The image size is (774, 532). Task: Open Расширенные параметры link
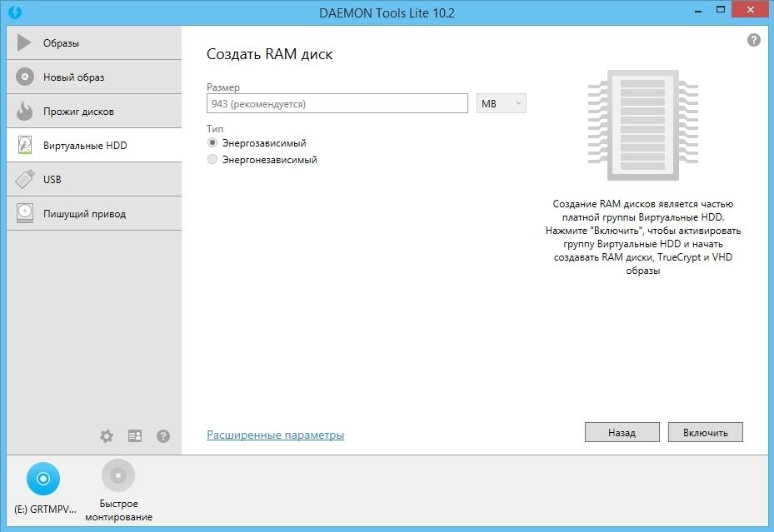pyautogui.click(x=276, y=435)
